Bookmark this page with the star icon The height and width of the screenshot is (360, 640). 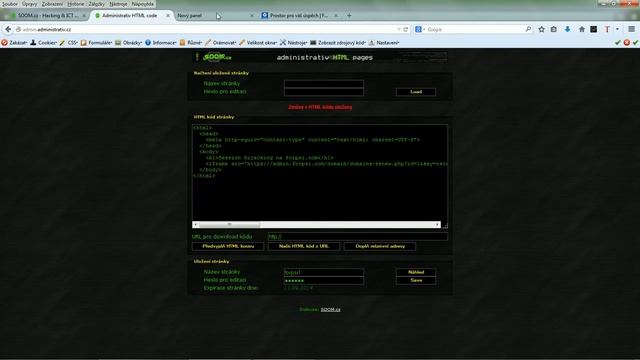pos(541,29)
